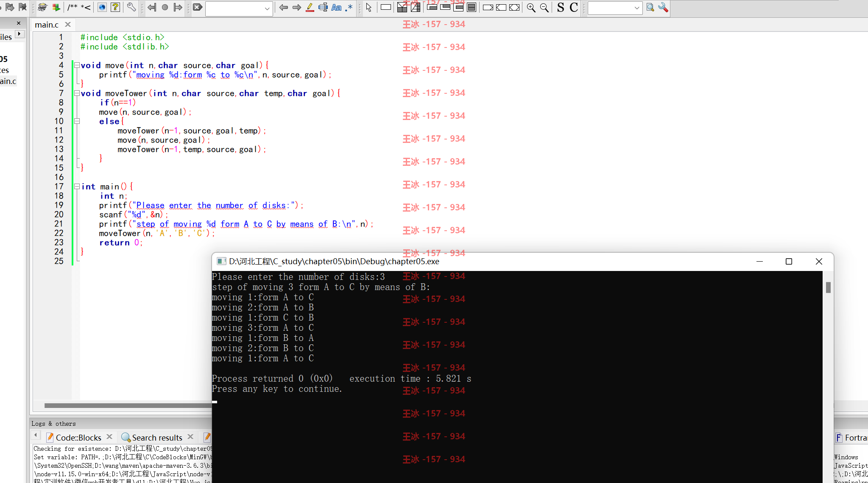Toggle Match Case Aa option
This screenshot has height=483, width=868.
coord(336,7)
